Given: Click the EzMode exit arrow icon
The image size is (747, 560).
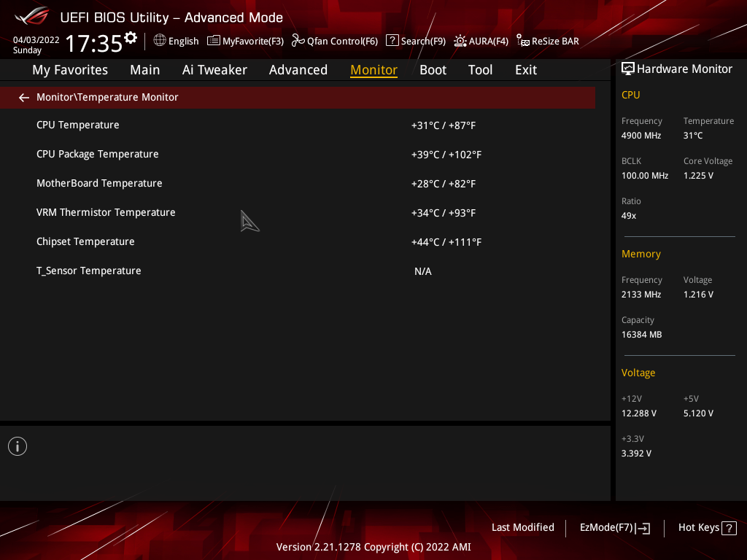Looking at the screenshot, I should [x=643, y=528].
